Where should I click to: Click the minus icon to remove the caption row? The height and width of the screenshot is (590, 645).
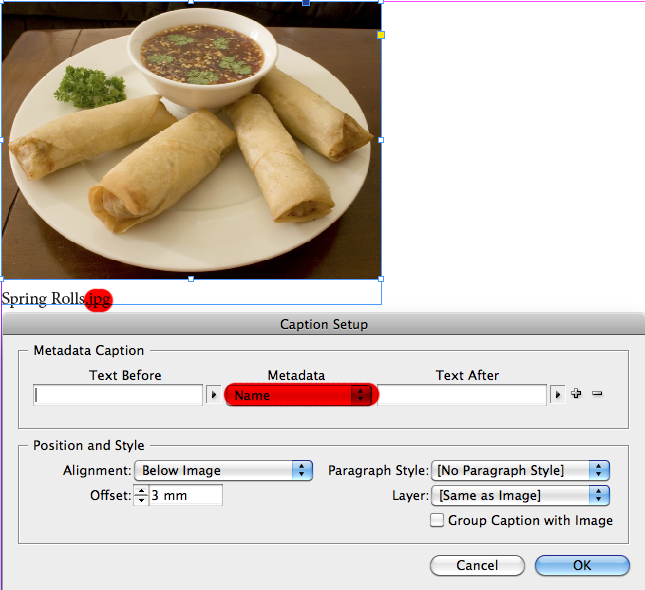[597, 394]
